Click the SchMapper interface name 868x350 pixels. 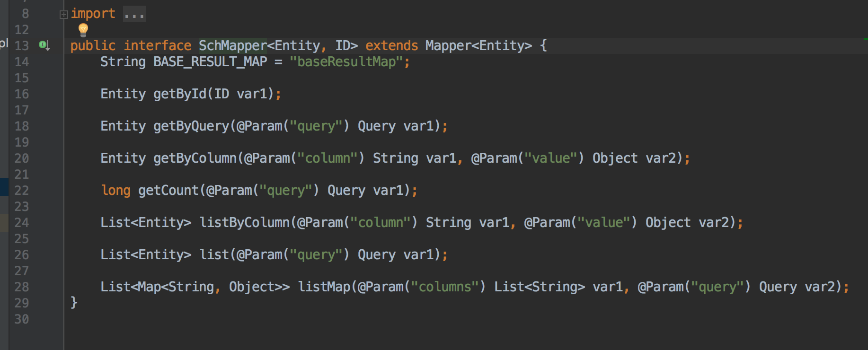click(232, 46)
